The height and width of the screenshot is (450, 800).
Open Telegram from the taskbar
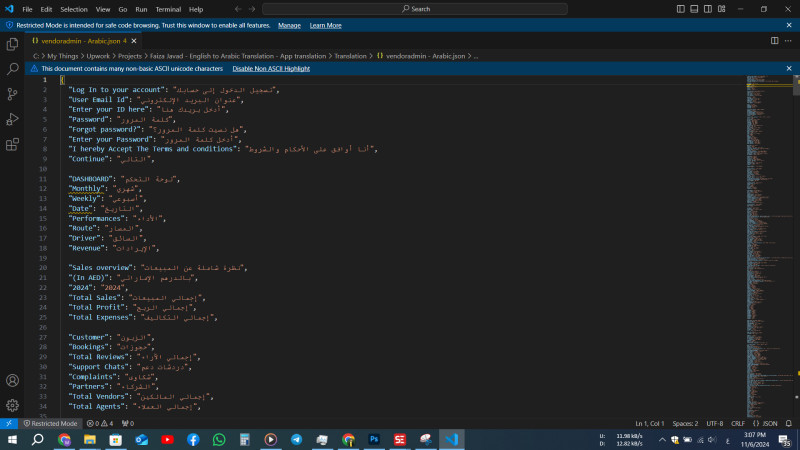296,439
